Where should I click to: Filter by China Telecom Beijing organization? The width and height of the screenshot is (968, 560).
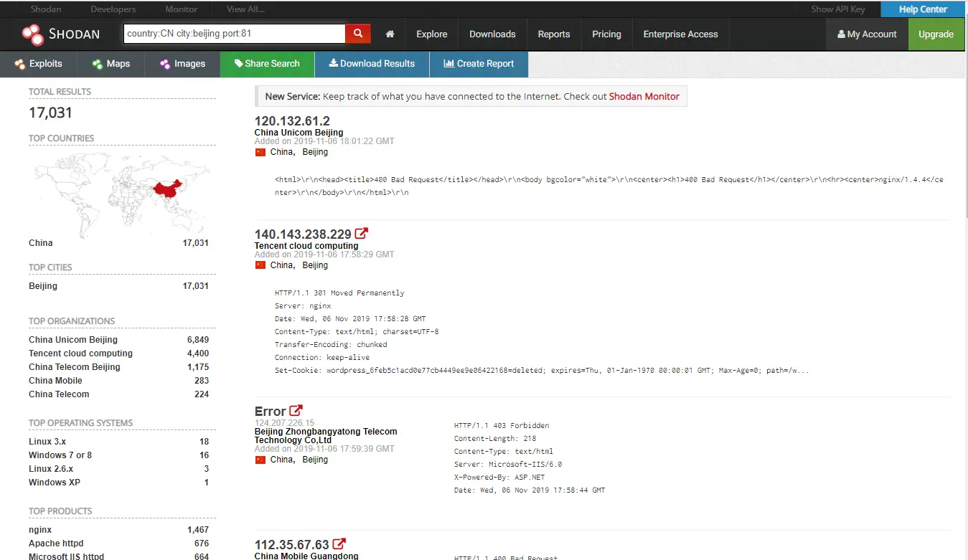[75, 367]
